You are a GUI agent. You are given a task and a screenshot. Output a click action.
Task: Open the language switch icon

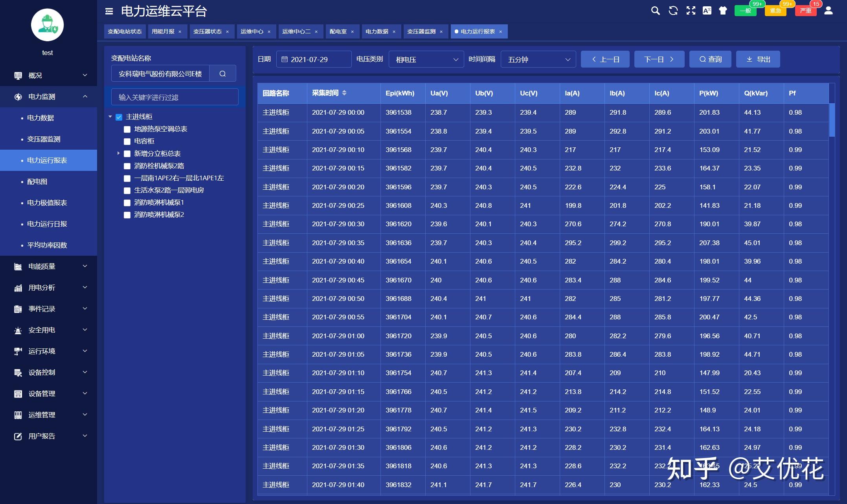click(x=707, y=11)
